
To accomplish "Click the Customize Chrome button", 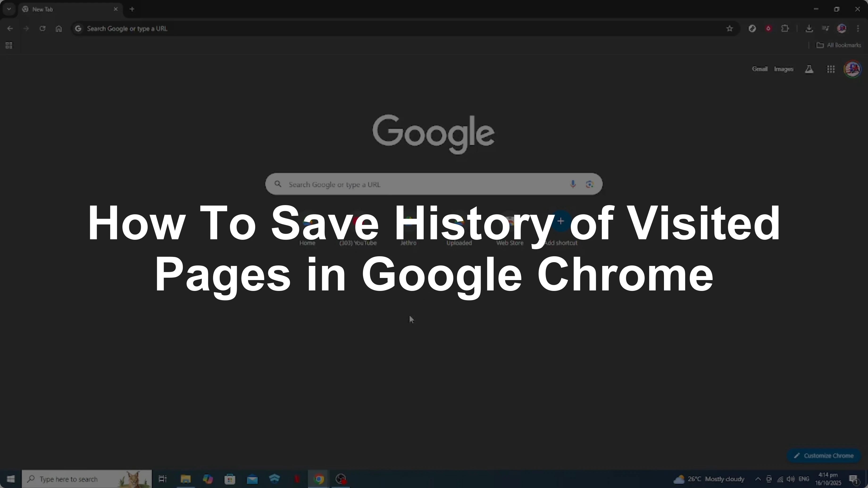I will click(824, 456).
